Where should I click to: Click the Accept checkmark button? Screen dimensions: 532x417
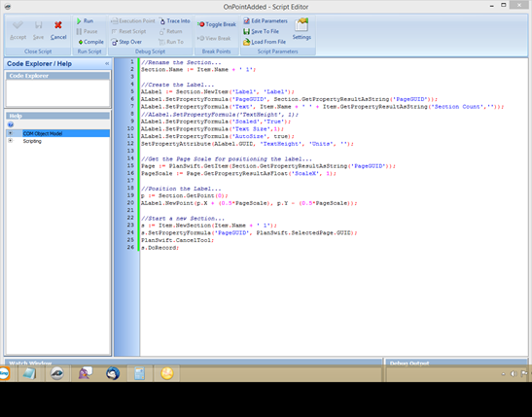[x=18, y=30]
